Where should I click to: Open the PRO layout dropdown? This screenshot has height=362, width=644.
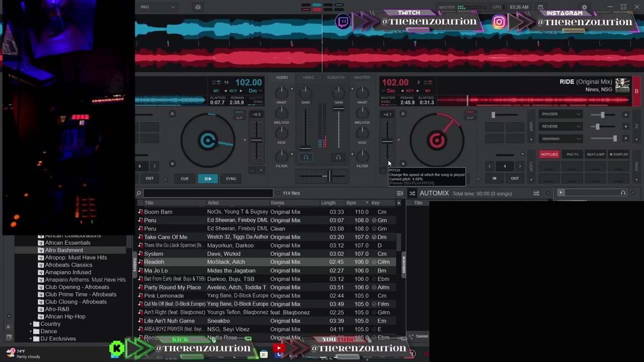click(157, 7)
